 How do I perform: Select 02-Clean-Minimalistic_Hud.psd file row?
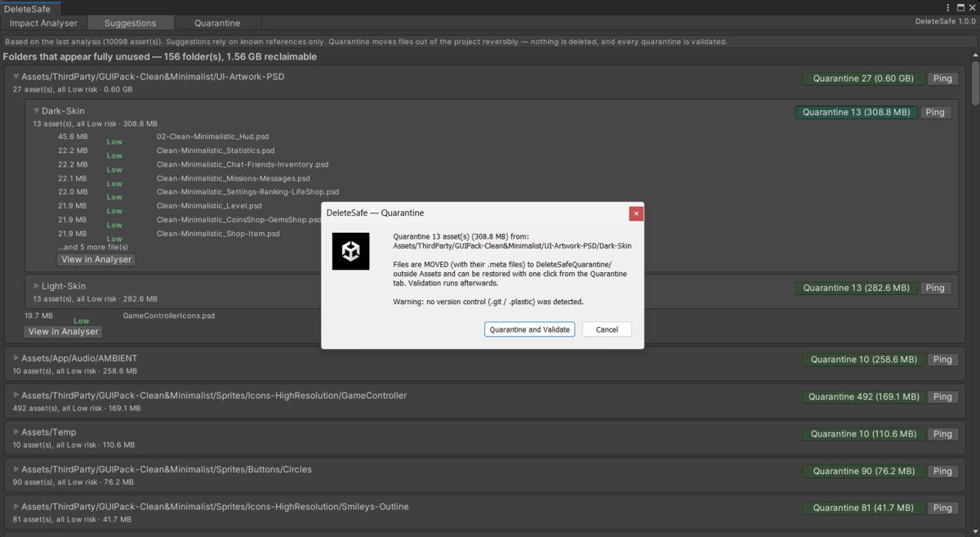[212, 136]
